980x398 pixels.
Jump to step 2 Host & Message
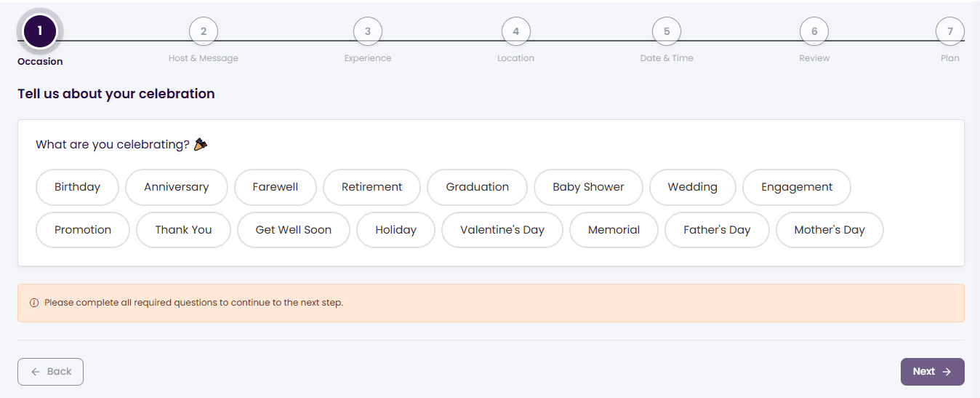pos(204,31)
